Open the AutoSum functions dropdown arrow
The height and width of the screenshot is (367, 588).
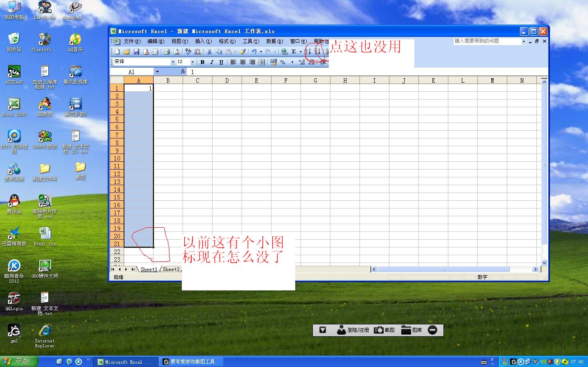click(x=301, y=52)
